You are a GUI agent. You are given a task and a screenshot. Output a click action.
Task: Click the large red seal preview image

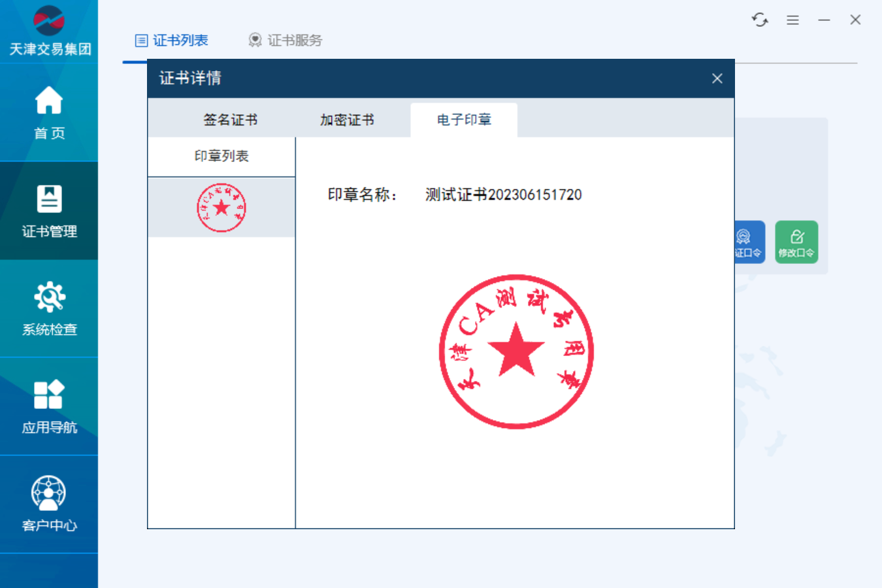(516, 351)
